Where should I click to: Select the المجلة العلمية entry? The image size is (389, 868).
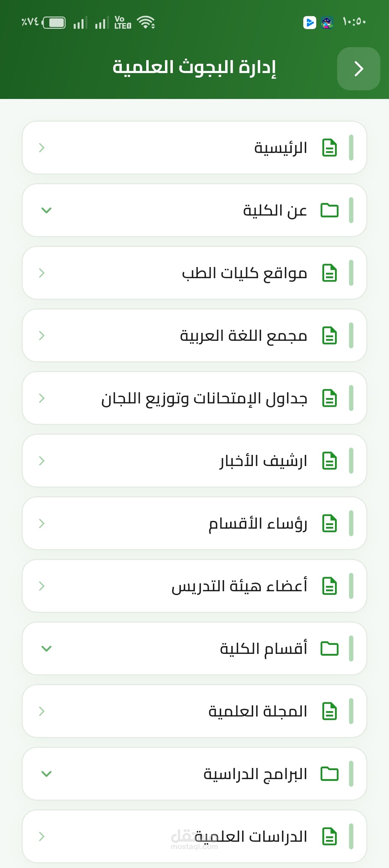click(x=194, y=711)
